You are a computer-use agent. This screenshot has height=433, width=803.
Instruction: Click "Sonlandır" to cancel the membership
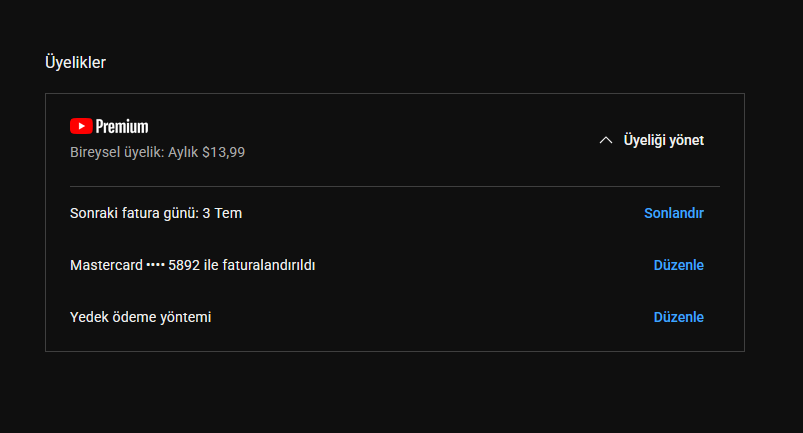point(674,213)
